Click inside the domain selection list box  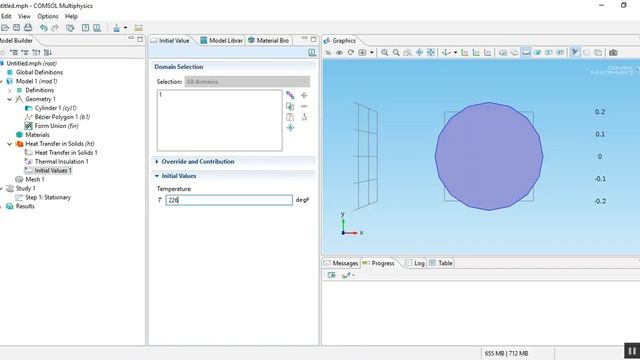coord(220,120)
